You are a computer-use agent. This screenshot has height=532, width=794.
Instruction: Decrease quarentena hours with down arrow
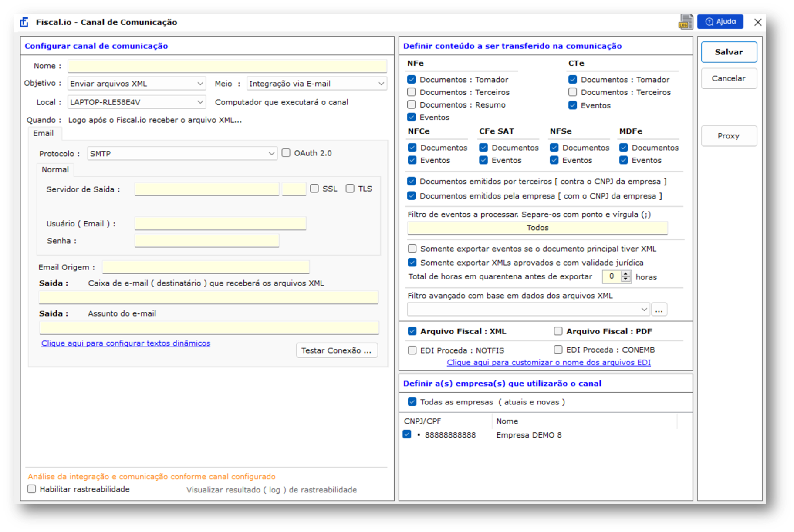click(x=626, y=279)
